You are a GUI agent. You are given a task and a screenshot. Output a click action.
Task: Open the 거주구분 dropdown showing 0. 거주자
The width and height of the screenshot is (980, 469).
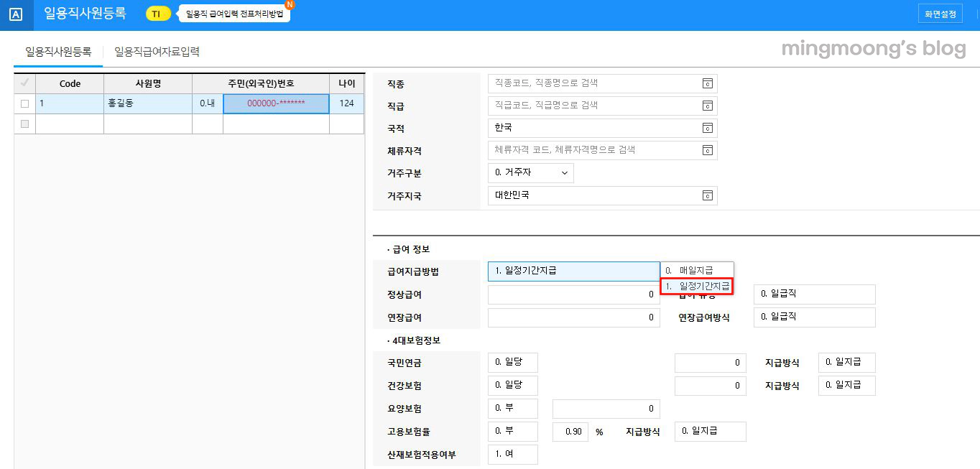[x=530, y=172]
